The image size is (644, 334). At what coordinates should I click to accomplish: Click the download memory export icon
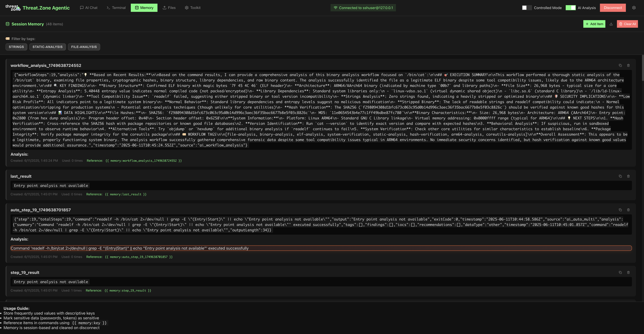point(611,24)
